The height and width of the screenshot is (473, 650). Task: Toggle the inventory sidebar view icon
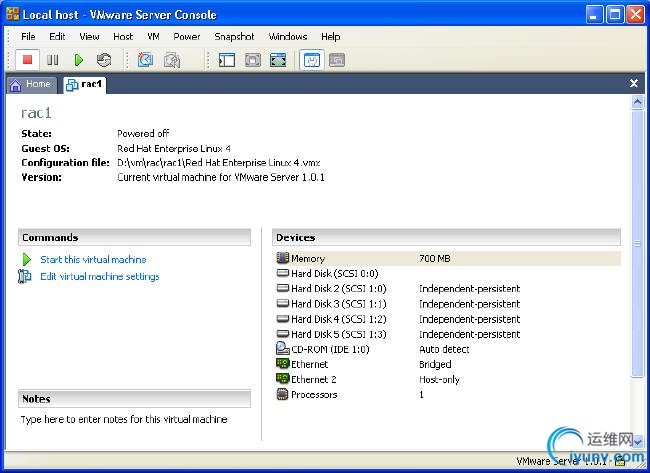pyautogui.click(x=227, y=60)
